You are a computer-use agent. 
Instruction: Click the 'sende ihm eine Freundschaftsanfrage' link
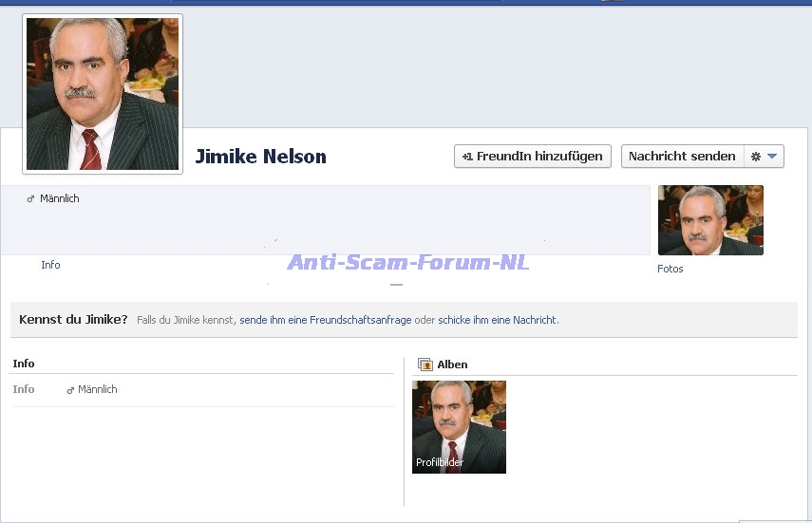pos(325,321)
